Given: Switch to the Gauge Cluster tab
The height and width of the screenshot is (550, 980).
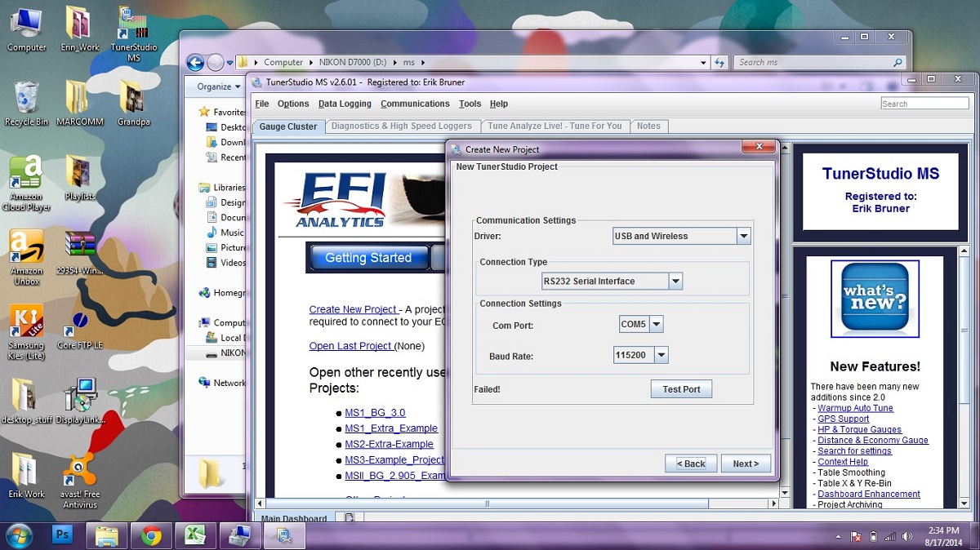Looking at the screenshot, I should point(287,126).
